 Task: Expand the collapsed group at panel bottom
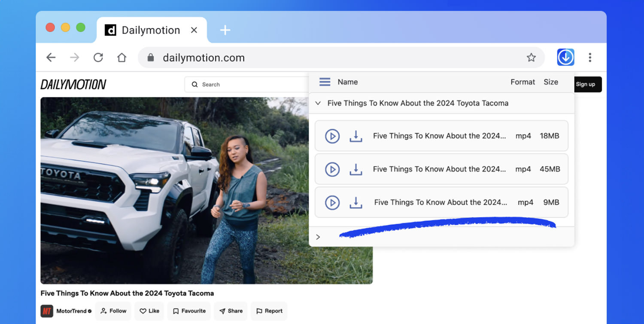click(318, 237)
